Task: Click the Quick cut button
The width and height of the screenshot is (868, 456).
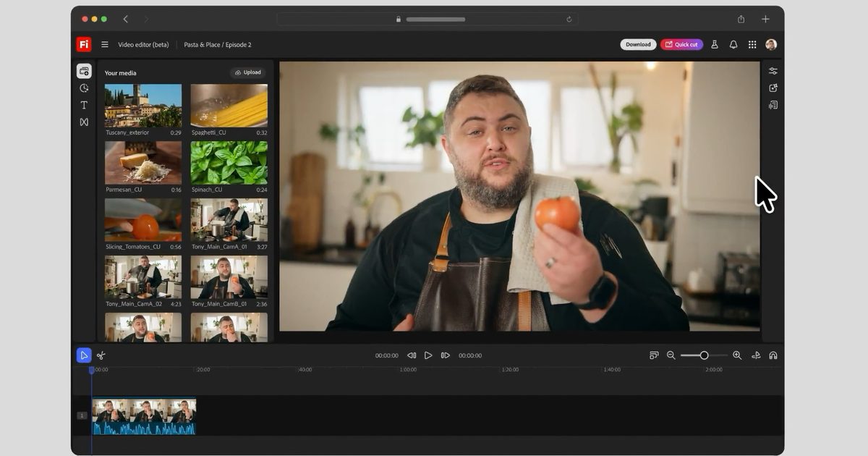Action: (681, 44)
